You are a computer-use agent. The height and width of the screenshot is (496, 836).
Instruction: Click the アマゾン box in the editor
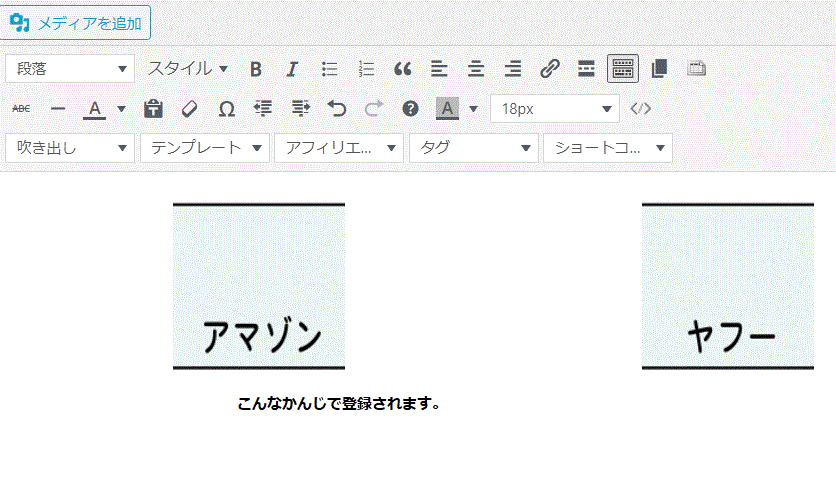point(259,286)
